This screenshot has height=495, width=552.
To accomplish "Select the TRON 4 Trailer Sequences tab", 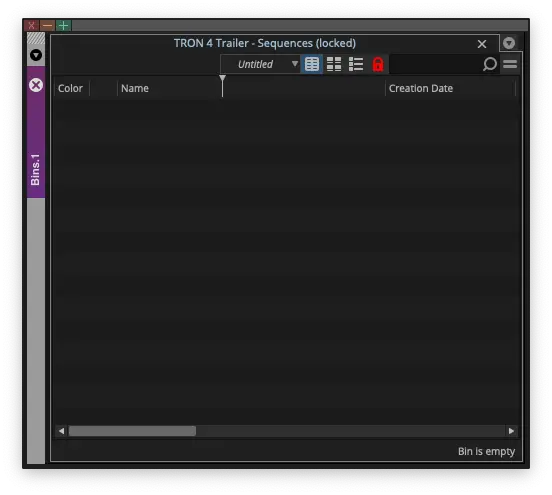I will [265, 43].
